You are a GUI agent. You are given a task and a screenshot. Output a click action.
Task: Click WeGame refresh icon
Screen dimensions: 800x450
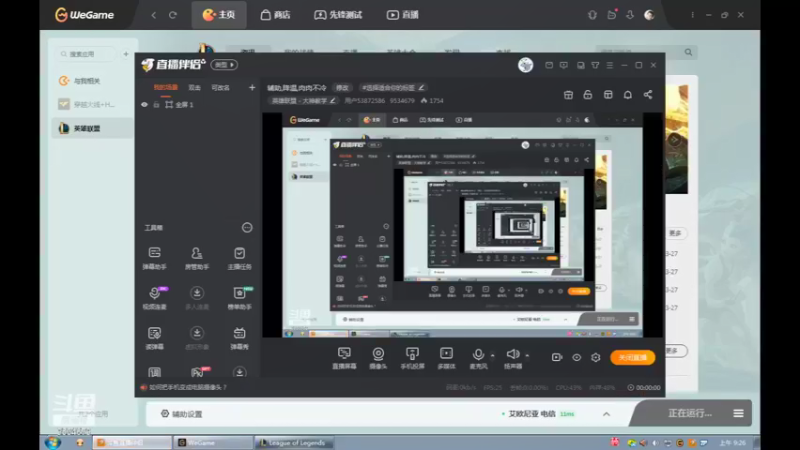pyautogui.click(x=173, y=15)
